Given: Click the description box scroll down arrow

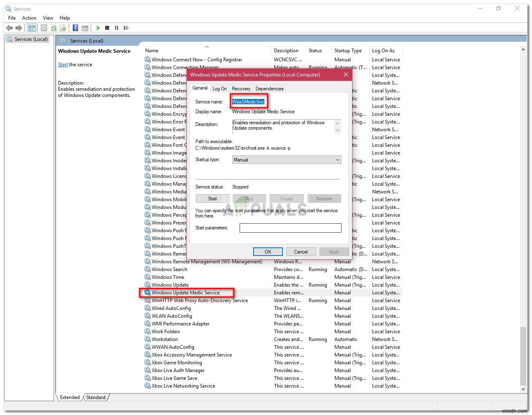Looking at the screenshot, I should pos(338,130).
